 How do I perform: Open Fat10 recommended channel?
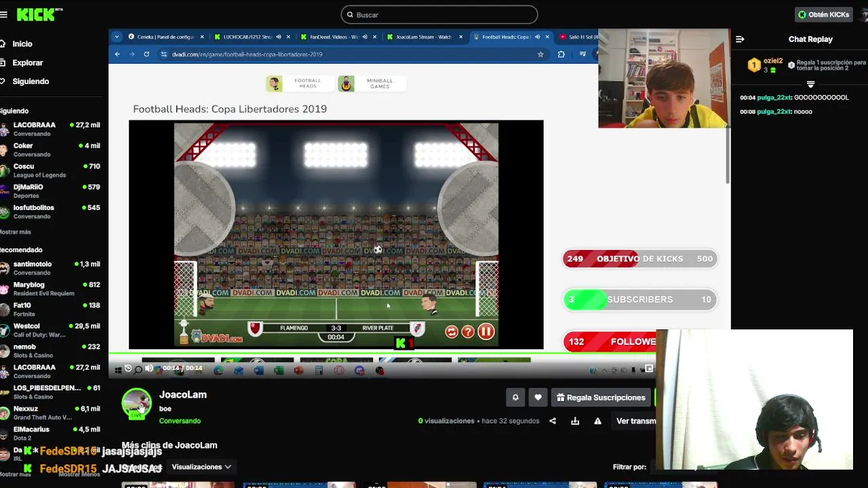(x=51, y=309)
